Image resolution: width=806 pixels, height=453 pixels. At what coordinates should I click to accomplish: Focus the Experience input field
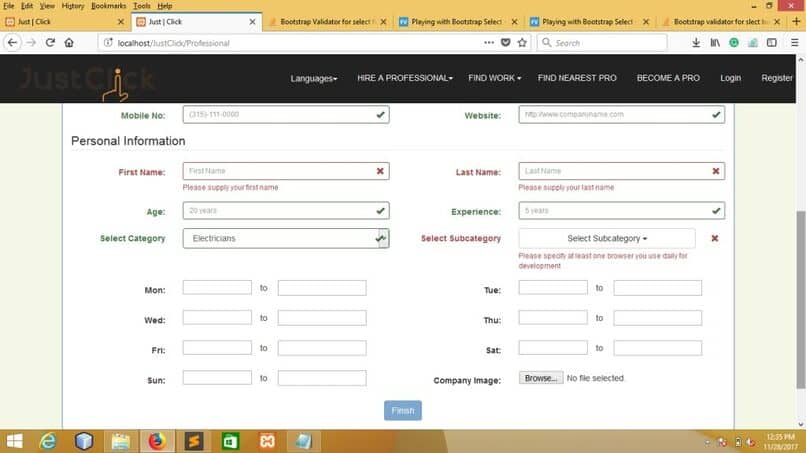621,210
